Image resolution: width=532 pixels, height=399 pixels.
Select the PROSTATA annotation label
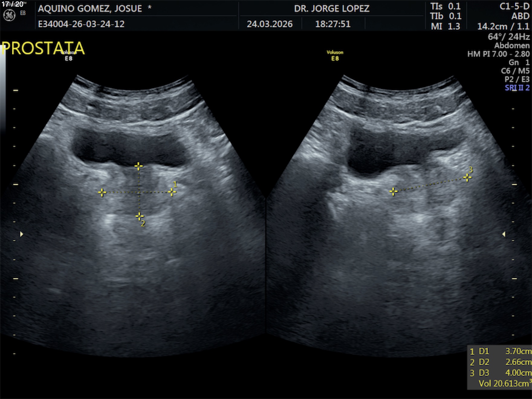[43, 48]
